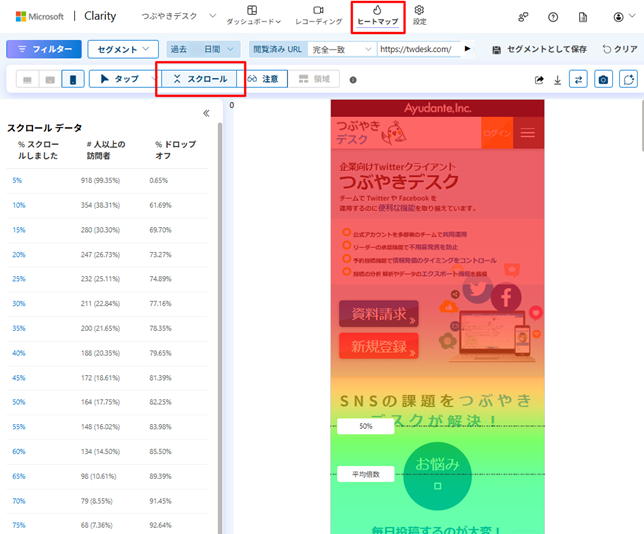The image size is (644, 534).
Task: Select the 50% scroll row
Action: [107, 402]
